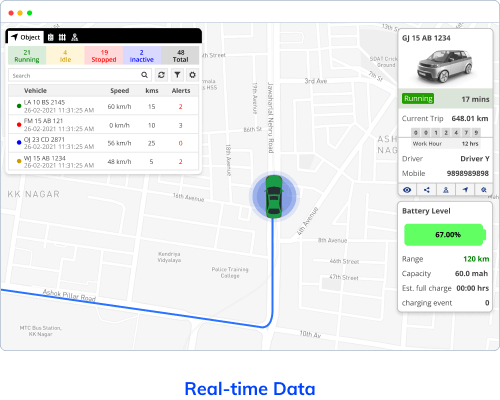Filter by 21 Running vehicles

(x=27, y=56)
